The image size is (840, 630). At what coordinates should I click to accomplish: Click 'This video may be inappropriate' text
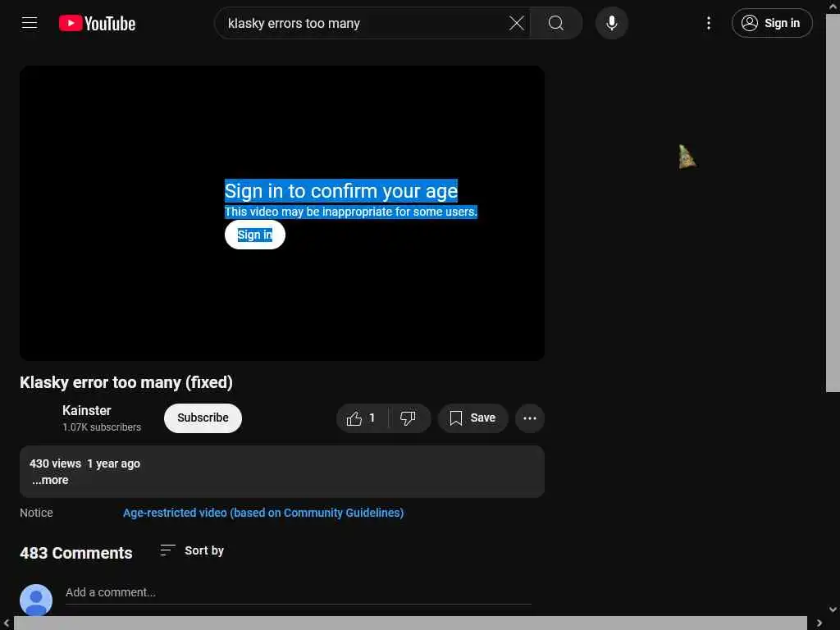pos(350,212)
